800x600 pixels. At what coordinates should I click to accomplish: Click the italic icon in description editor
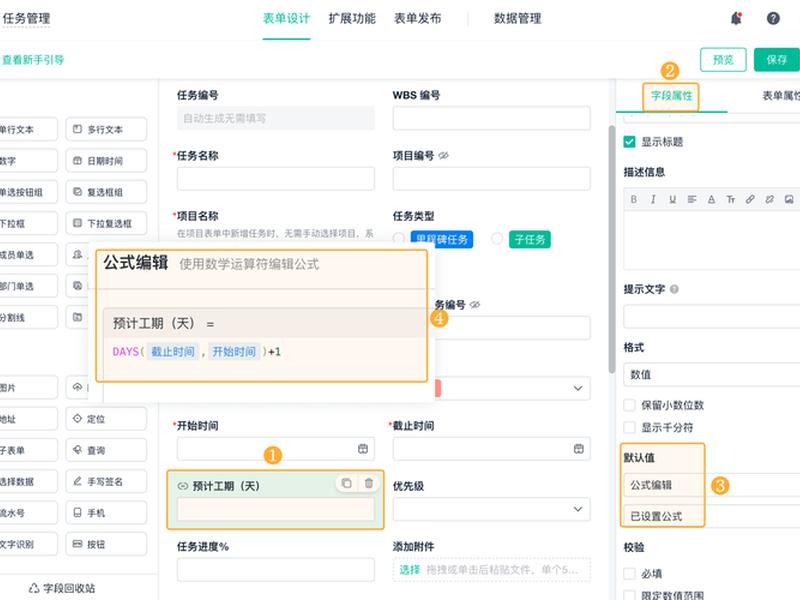[x=653, y=199]
